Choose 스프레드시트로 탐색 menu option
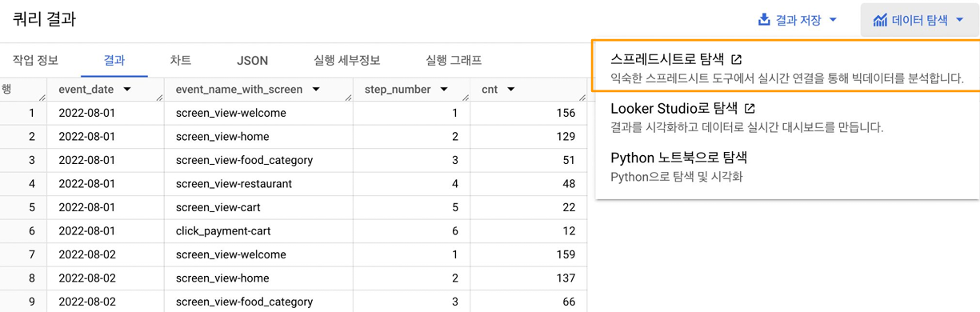The width and height of the screenshot is (980, 312). [787, 67]
